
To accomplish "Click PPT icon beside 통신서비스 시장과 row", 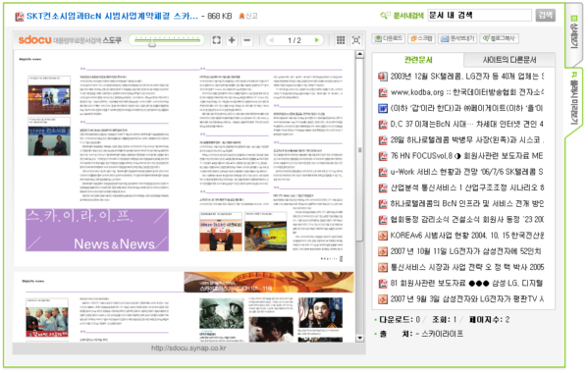I will (383, 267).
